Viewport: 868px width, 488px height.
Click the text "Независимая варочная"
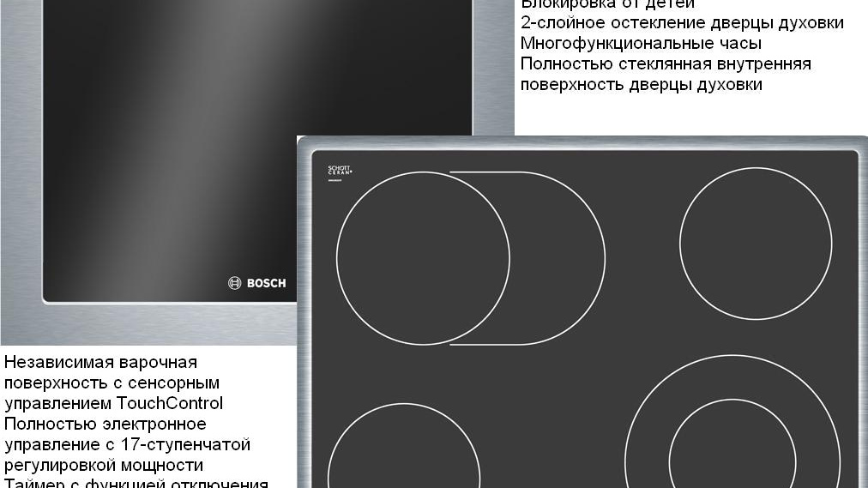click(100, 363)
